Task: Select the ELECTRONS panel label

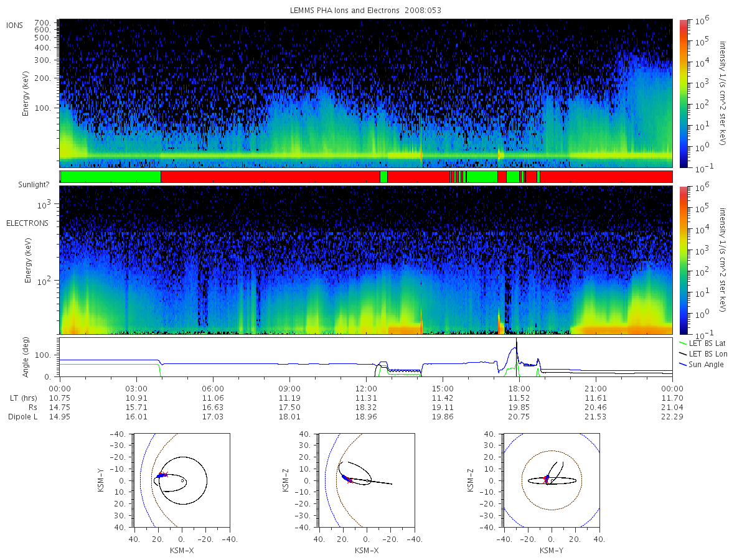Action: (x=27, y=223)
